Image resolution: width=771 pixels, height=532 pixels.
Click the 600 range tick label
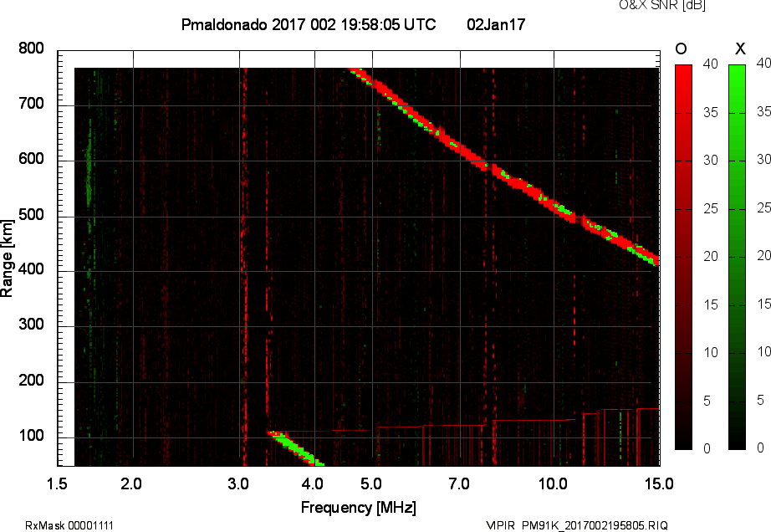(32, 159)
